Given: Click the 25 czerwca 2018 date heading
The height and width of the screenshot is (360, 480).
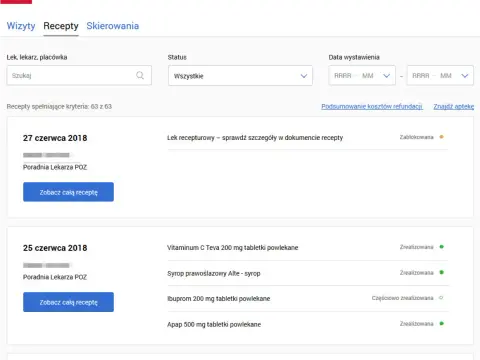Looking at the screenshot, I should [x=55, y=248].
